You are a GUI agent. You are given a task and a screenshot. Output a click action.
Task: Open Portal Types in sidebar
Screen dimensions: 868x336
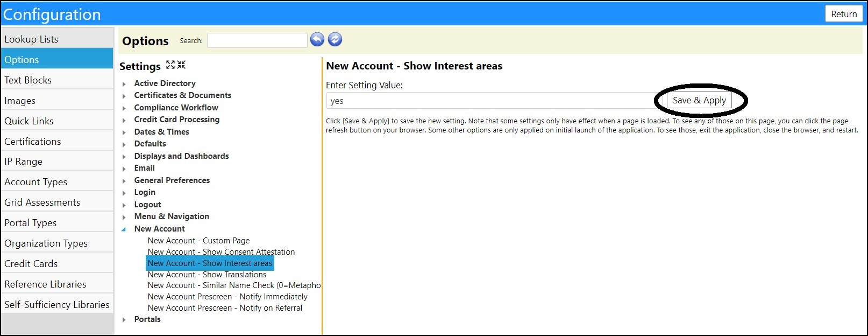click(57, 222)
